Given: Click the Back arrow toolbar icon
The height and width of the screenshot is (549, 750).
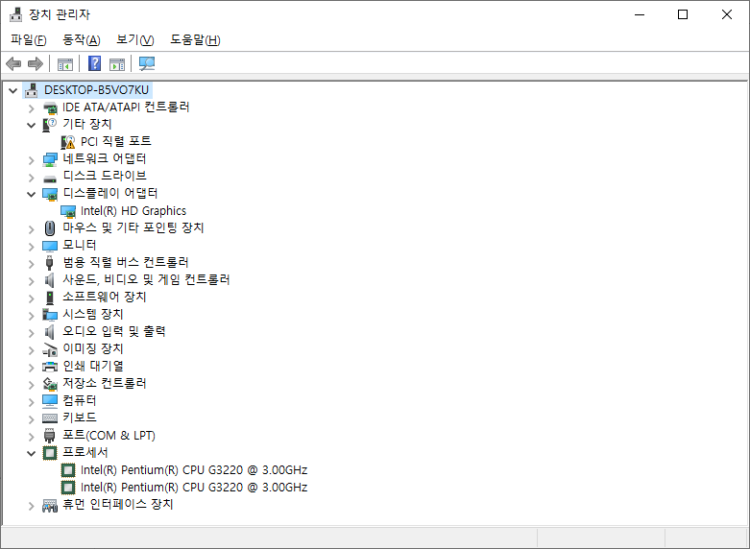Looking at the screenshot, I should 13,64.
